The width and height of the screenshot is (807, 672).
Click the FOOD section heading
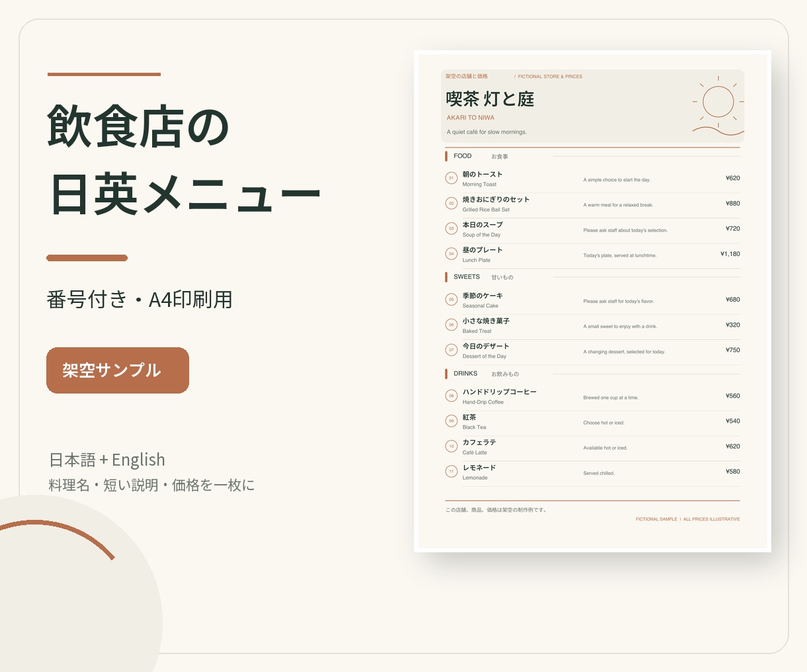point(462,156)
